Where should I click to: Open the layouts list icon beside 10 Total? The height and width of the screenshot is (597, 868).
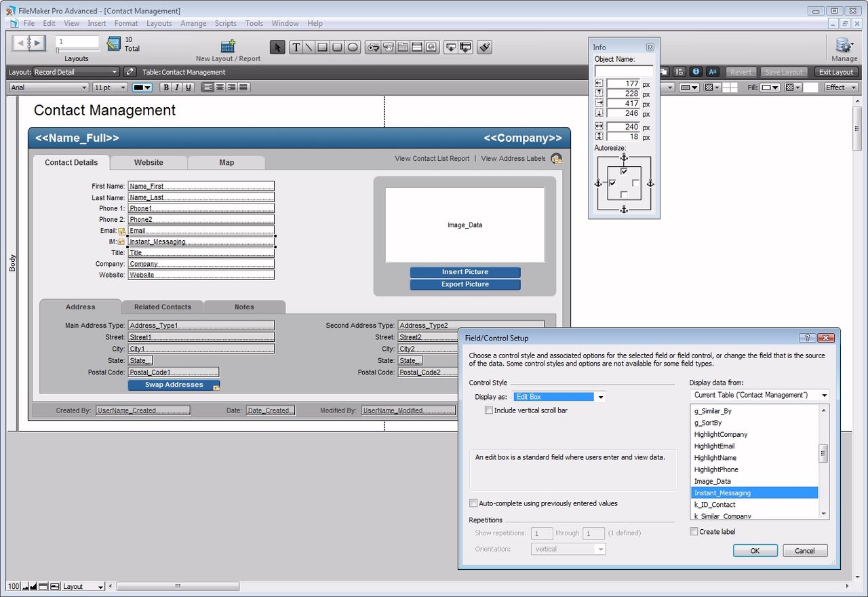point(114,44)
